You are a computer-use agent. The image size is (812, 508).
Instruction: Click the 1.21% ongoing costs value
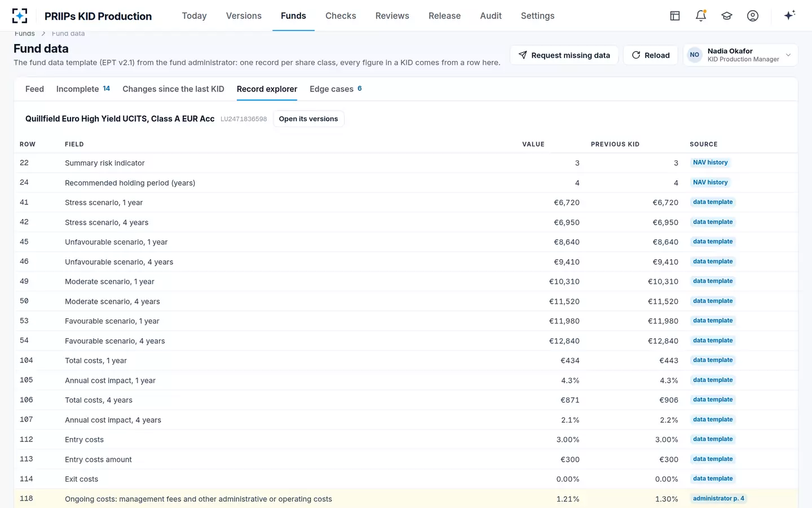[x=568, y=499]
